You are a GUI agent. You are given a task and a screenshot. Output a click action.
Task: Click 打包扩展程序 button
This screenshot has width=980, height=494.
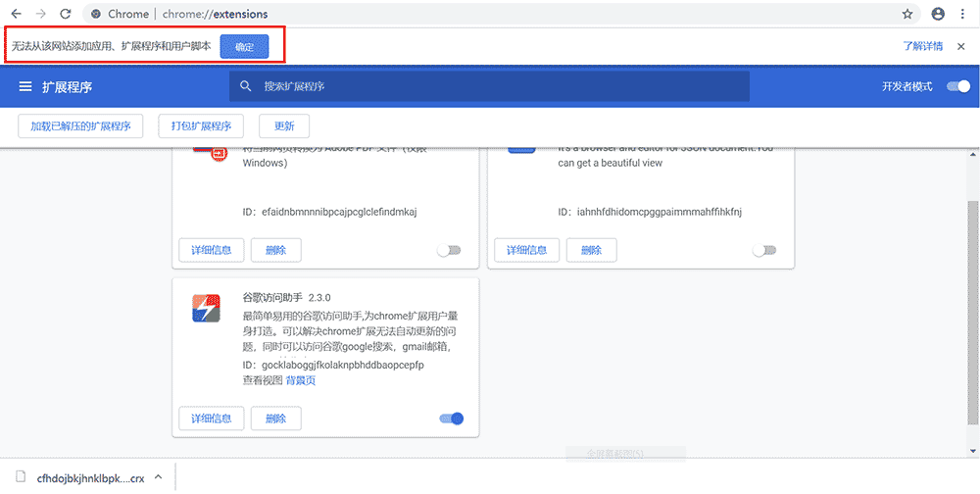pyautogui.click(x=201, y=125)
